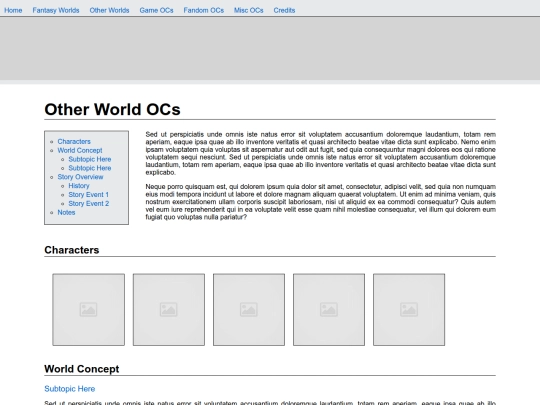Open the second character thumbnail
540x405 pixels.
coord(169,310)
